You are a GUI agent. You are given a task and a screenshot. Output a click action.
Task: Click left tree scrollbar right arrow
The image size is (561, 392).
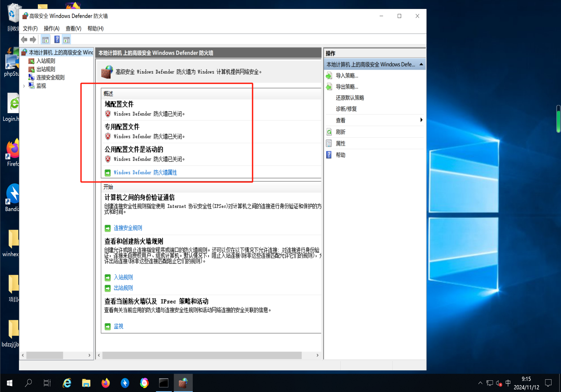tap(89, 355)
